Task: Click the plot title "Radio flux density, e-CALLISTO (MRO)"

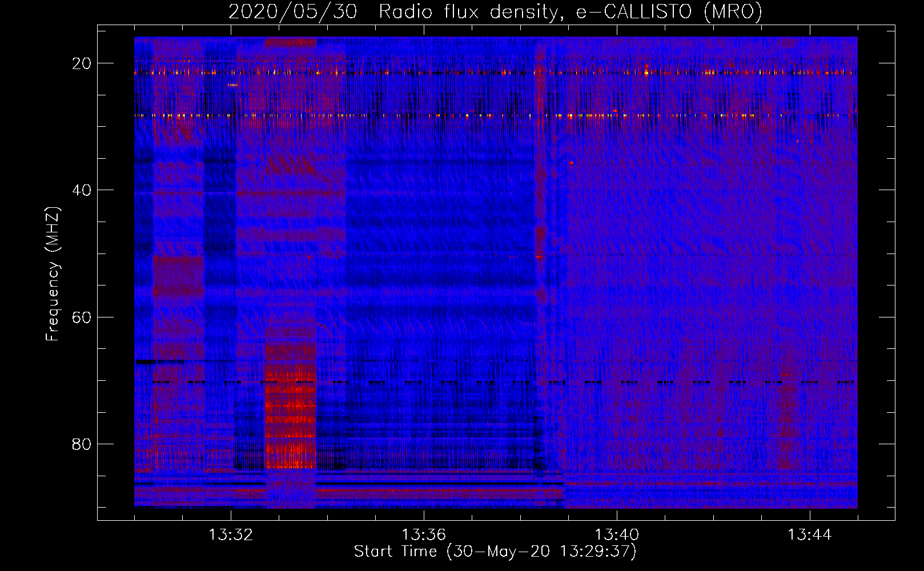Action: click(571, 12)
